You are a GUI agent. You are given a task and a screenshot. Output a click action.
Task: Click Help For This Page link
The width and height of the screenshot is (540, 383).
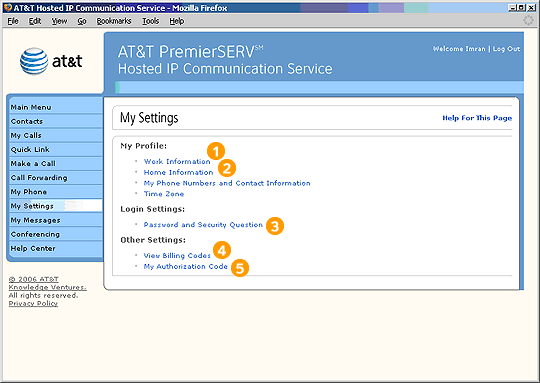coord(477,118)
